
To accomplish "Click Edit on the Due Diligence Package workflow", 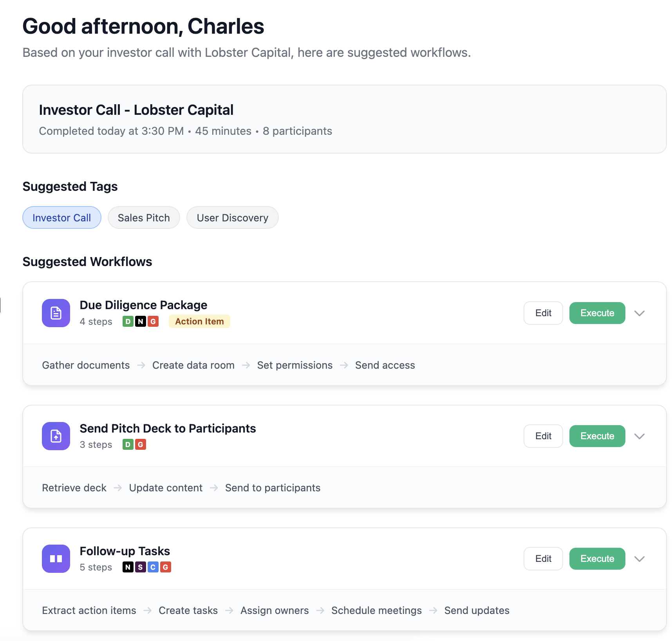I will (543, 313).
